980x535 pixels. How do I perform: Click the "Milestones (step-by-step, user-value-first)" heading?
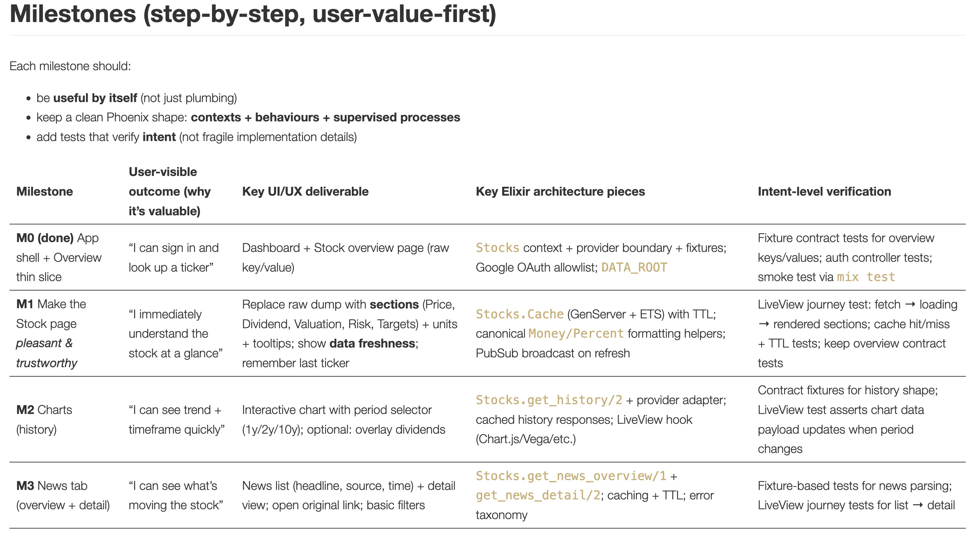point(253,14)
